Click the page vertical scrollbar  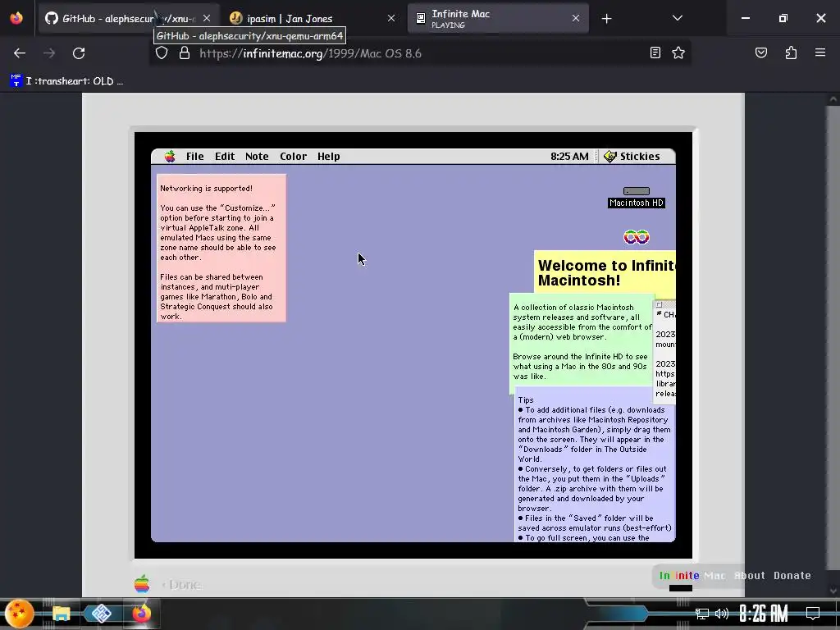coord(833,337)
